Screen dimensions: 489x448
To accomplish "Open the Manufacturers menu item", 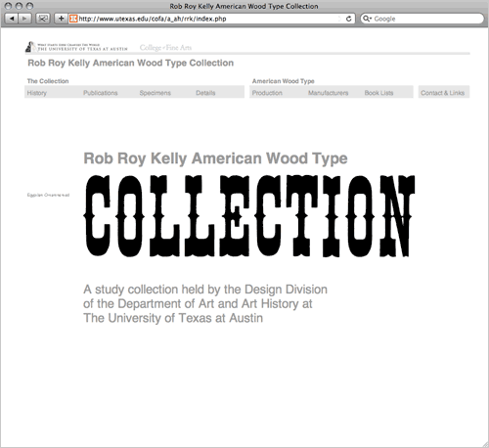I will [x=329, y=93].
